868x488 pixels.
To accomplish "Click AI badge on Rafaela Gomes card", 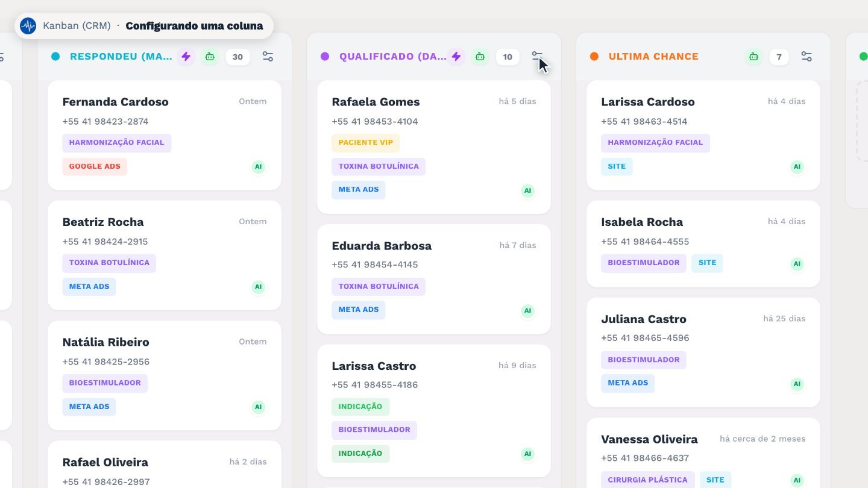I will [x=528, y=191].
